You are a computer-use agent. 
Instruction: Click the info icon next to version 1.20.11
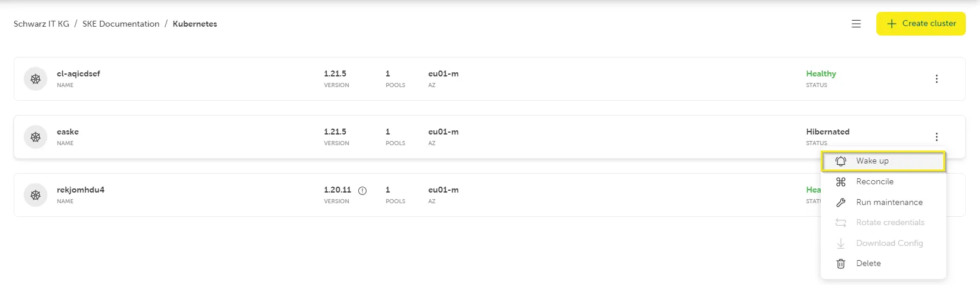coord(362,191)
